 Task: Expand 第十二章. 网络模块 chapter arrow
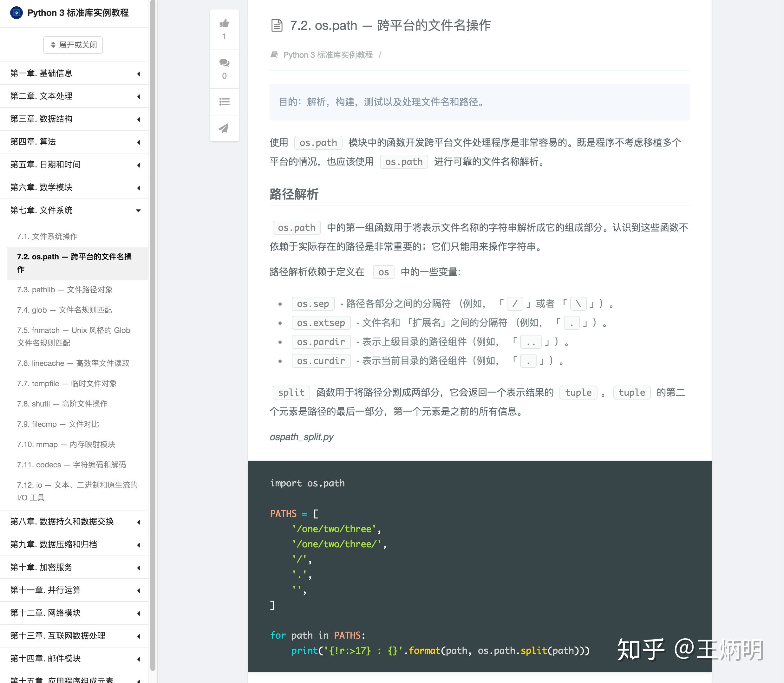tap(138, 613)
